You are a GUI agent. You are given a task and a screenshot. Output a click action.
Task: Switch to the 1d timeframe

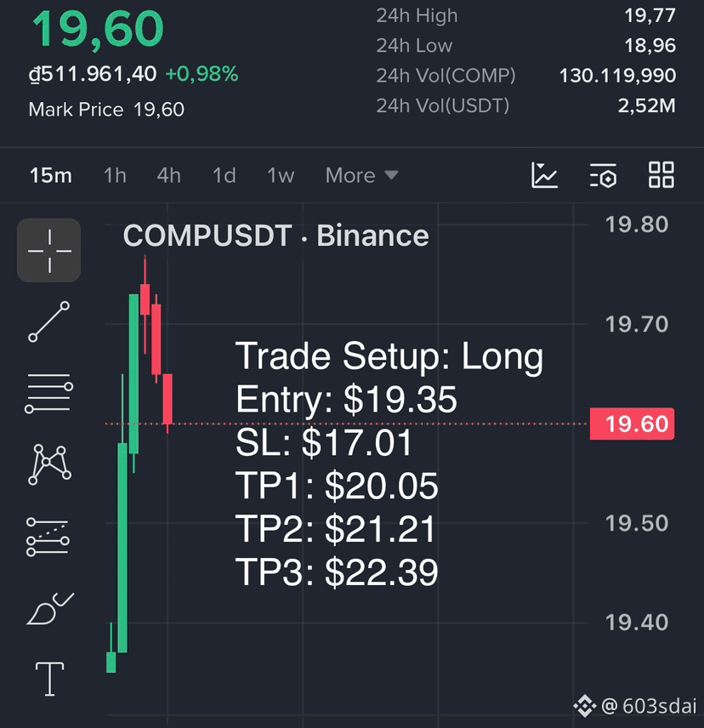[224, 175]
